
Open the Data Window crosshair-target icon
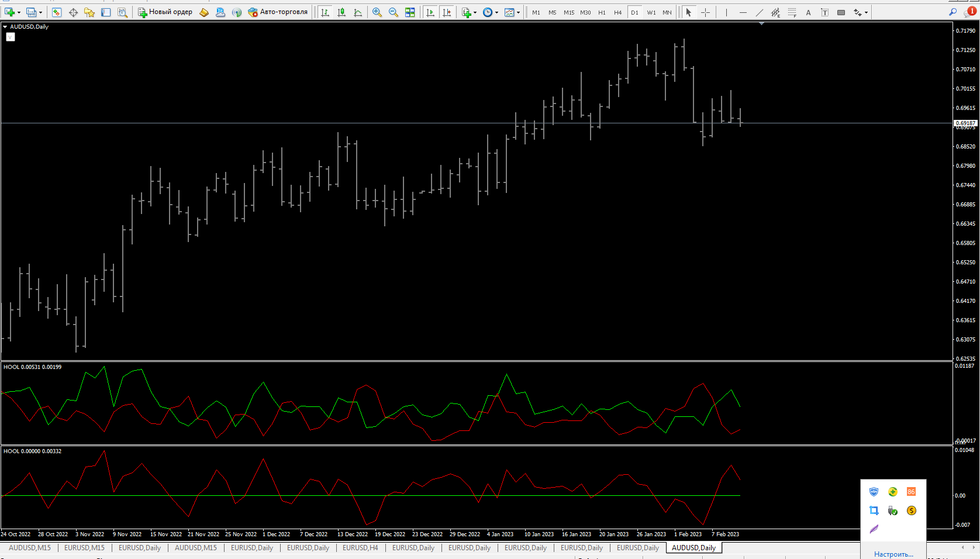click(x=73, y=12)
